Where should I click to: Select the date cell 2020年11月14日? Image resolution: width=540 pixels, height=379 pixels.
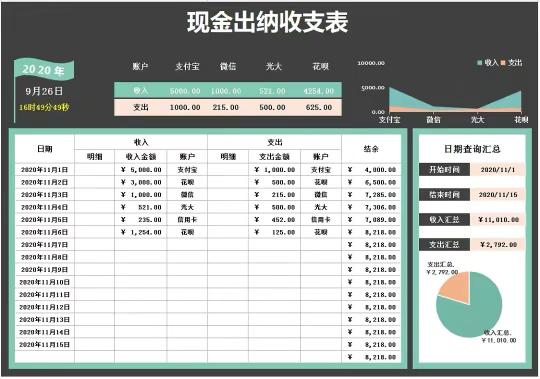point(45,332)
